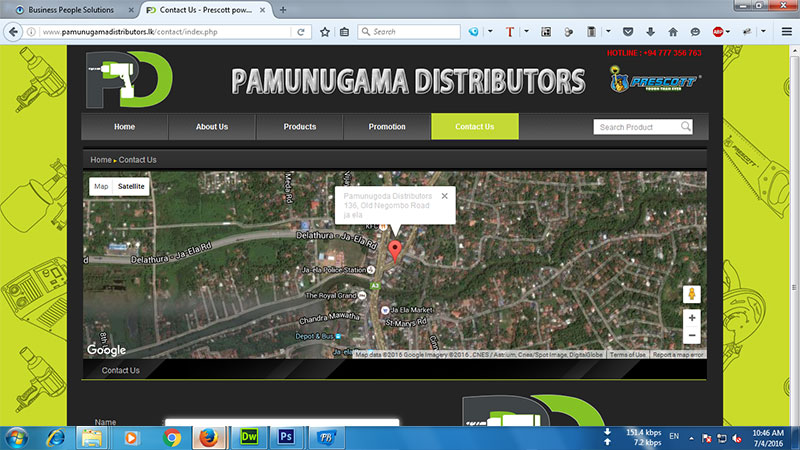Click Report a map error link
Screen dimensions: 800x450
678,355
